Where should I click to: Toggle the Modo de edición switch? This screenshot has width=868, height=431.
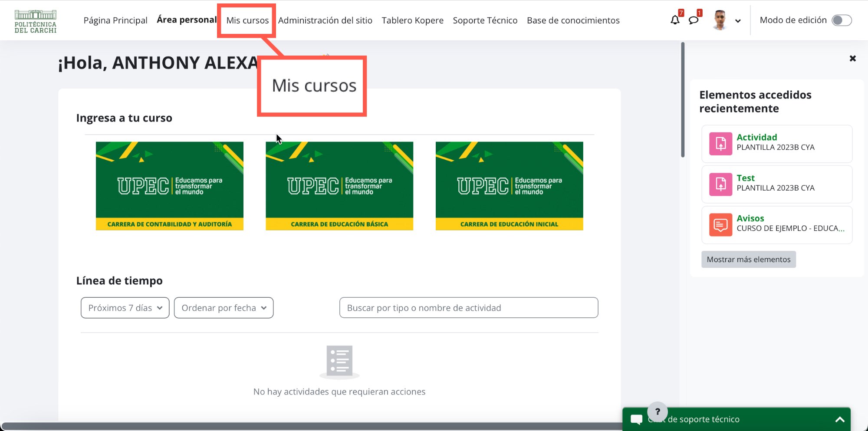(842, 20)
